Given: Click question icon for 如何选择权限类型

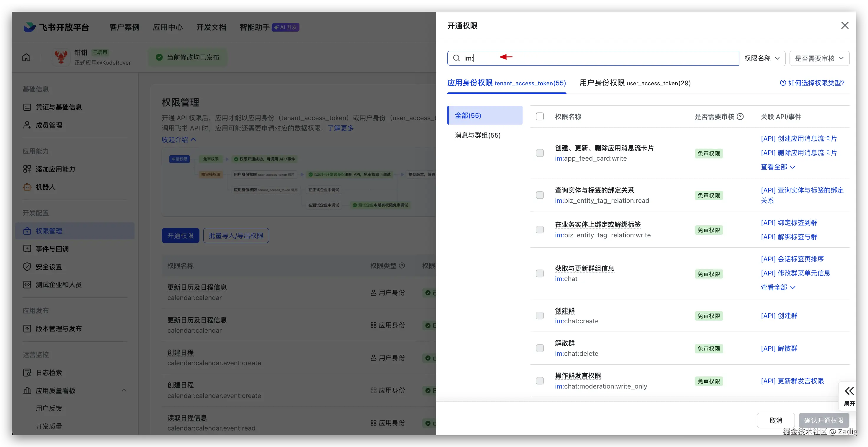Looking at the screenshot, I should pos(783,83).
